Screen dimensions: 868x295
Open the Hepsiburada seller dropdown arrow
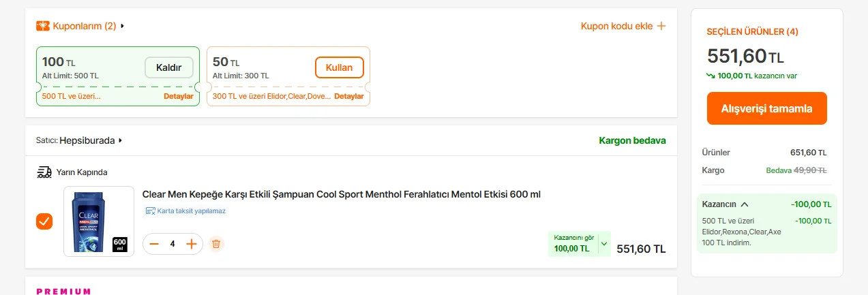pos(121,140)
